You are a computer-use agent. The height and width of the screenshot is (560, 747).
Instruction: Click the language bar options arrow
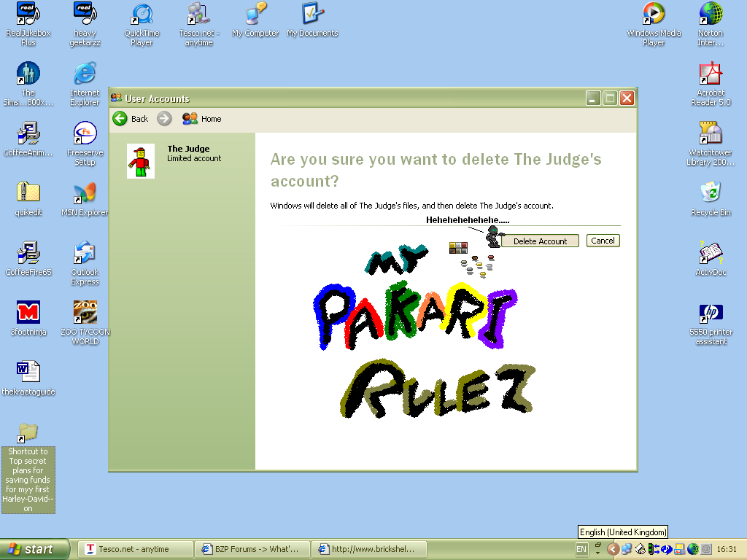point(597,553)
